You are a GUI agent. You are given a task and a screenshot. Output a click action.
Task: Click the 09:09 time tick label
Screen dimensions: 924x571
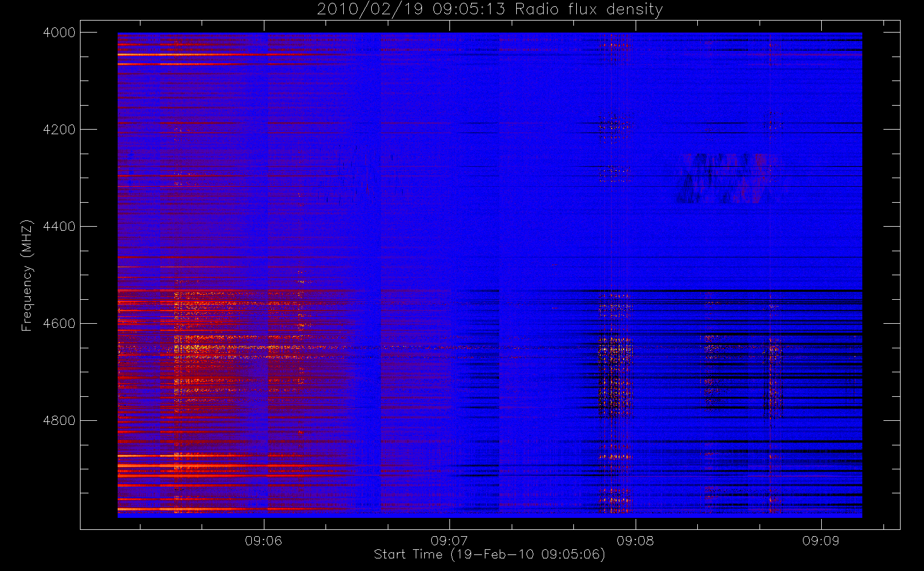click(821, 541)
